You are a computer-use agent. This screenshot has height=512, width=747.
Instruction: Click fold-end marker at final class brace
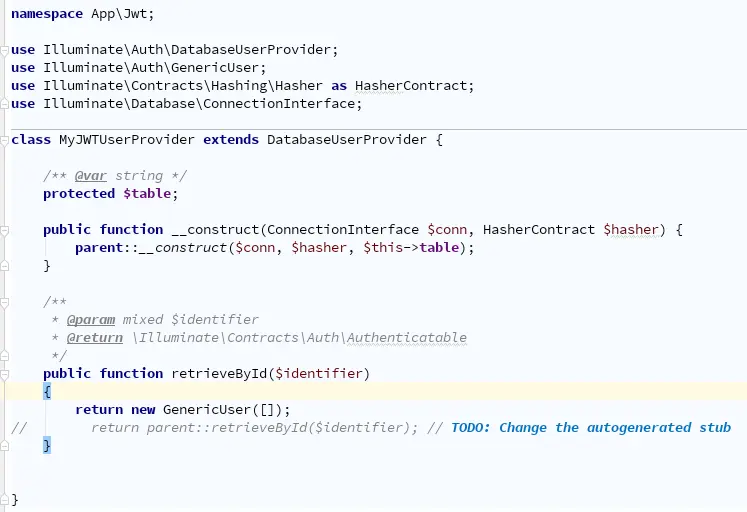[x=5, y=498]
